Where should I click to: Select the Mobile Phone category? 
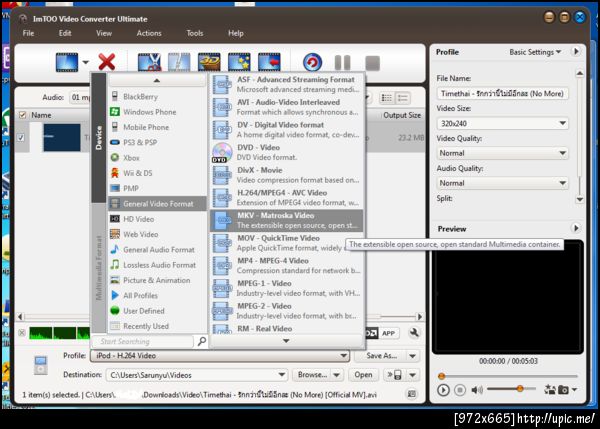(x=157, y=127)
